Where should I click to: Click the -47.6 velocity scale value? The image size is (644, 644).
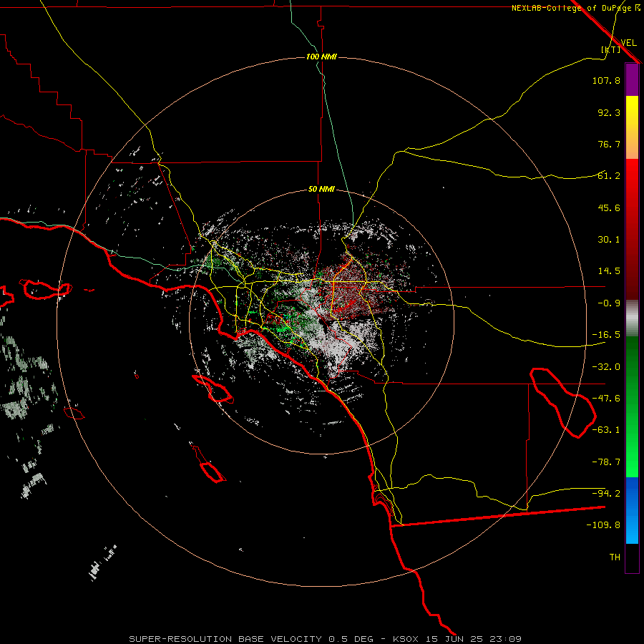tap(606, 399)
